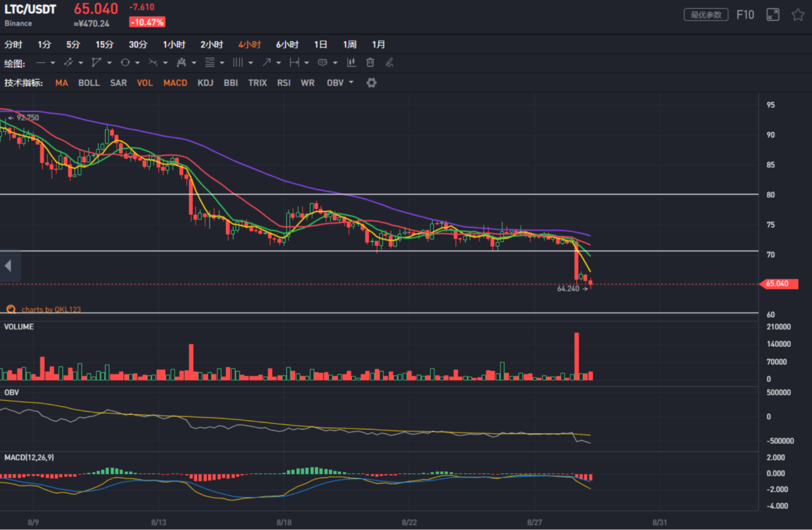812x530 pixels.
Task: Select the vertical cycle lines tool
Action: pyautogui.click(x=238, y=63)
